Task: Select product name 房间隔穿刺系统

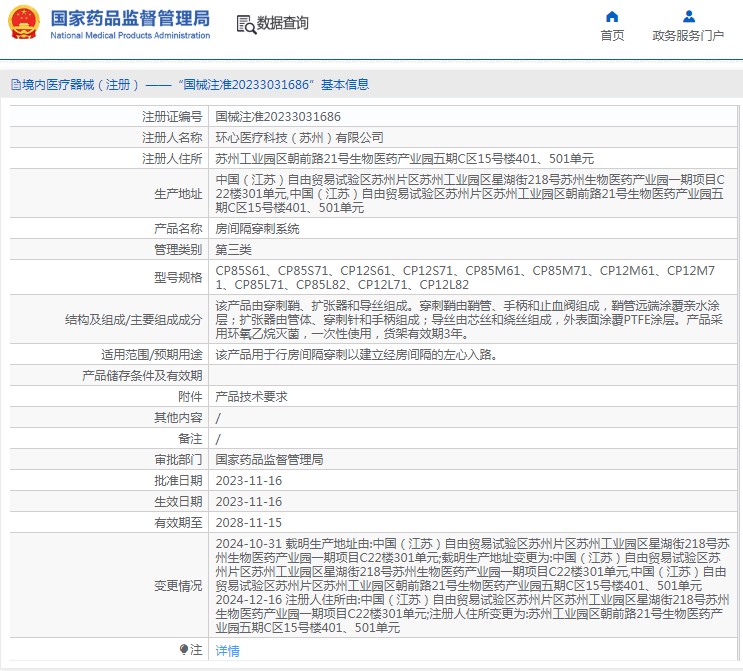Action: (257, 229)
